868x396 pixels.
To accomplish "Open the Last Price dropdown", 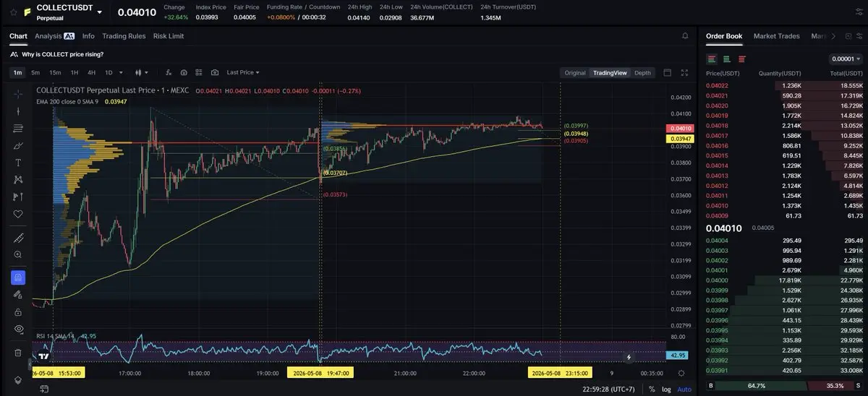I will [243, 72].
